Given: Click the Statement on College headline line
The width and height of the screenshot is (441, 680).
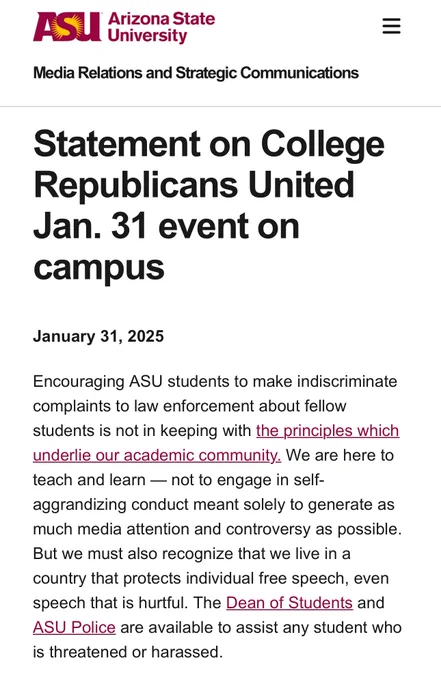Looking at the screenshot, I should pyautogui.click(x=209, y=144).
